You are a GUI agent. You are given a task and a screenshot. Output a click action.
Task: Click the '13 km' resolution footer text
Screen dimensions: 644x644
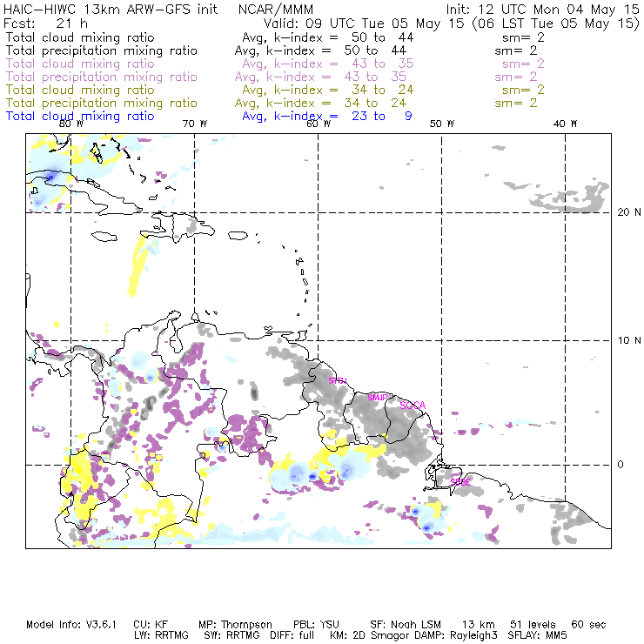[479, 625]
